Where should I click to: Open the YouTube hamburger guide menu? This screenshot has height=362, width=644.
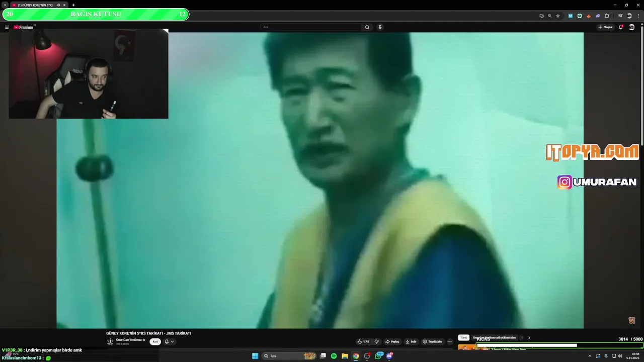[7, 27]
